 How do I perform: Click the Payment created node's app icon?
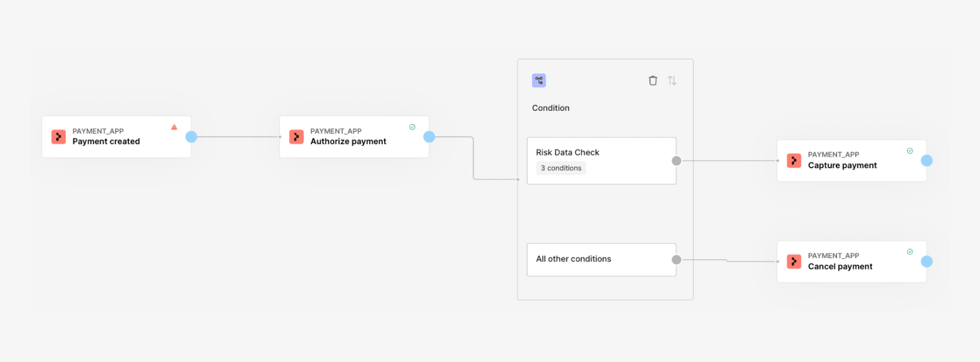tap(59, 136)
